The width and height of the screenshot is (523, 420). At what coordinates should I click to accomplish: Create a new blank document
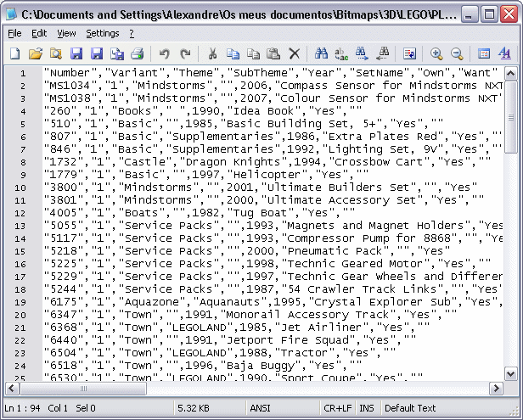15,53
